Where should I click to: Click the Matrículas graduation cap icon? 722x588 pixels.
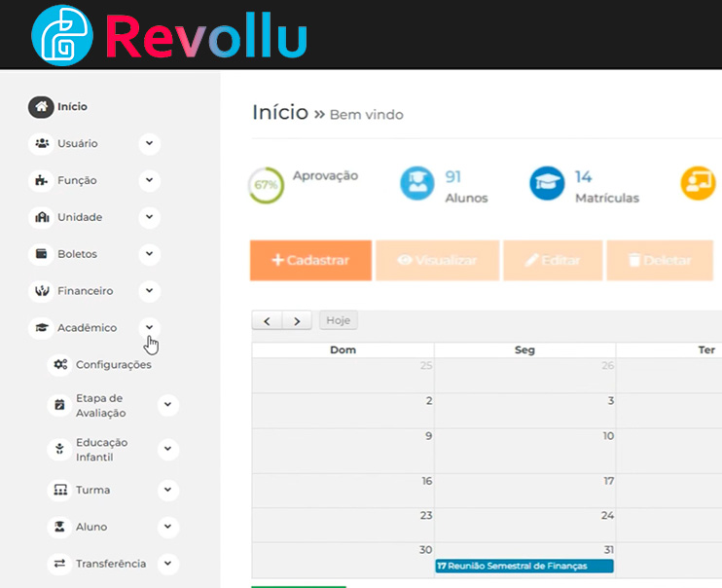[547, 183]
